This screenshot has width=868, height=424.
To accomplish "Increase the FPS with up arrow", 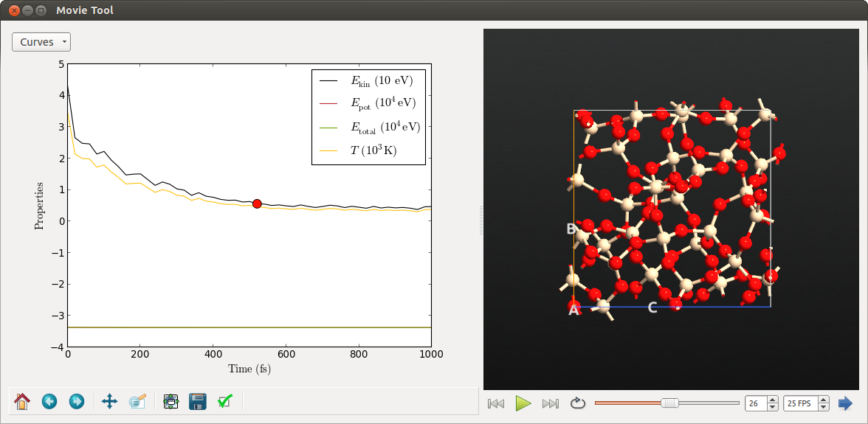I will (x=824, y=400).
